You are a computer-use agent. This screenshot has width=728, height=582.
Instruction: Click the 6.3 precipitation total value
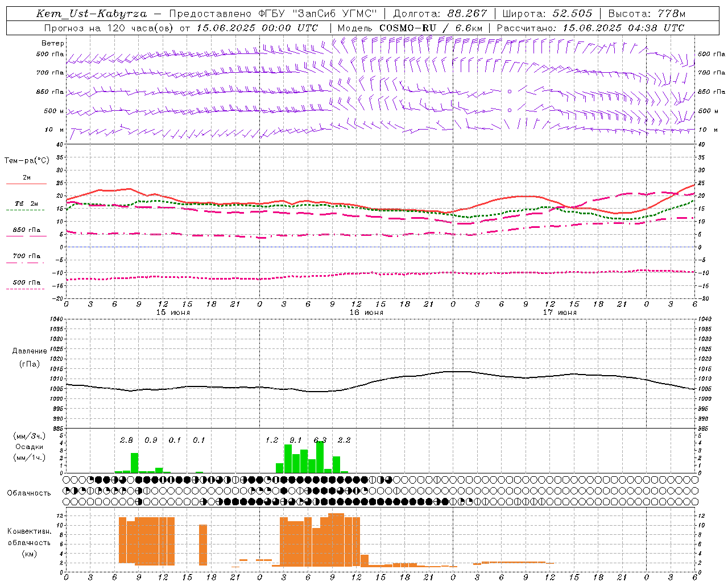[x=320, y=440]
